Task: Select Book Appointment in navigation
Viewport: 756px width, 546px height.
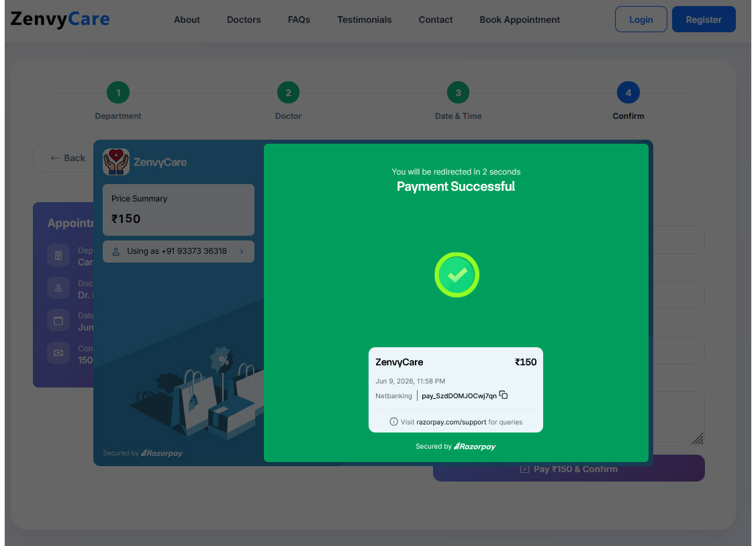Action: [x=519, y=19]
